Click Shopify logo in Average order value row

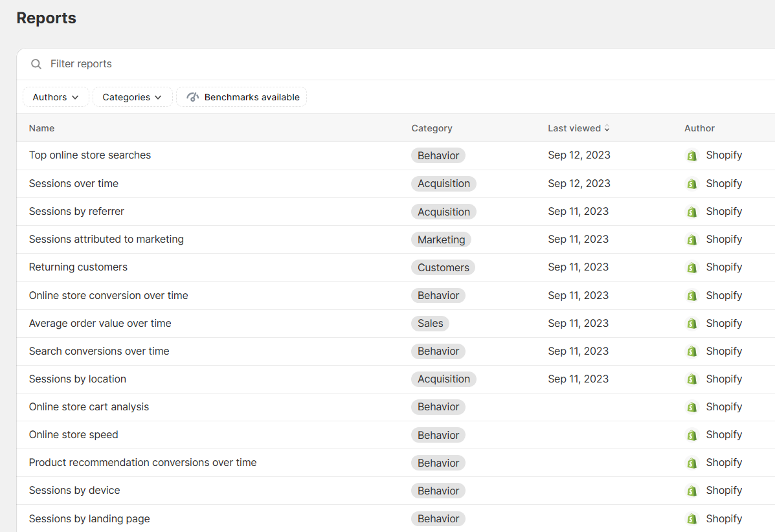[x=692, y=324]
